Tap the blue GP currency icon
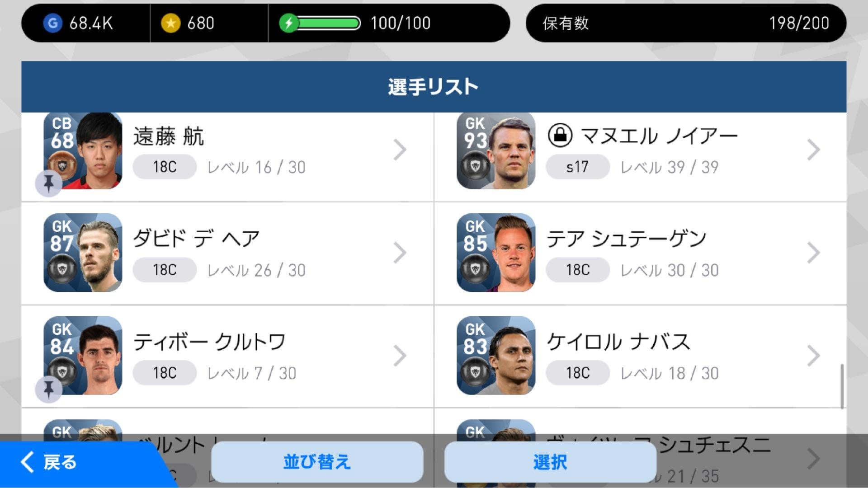 tap(53, 23)
